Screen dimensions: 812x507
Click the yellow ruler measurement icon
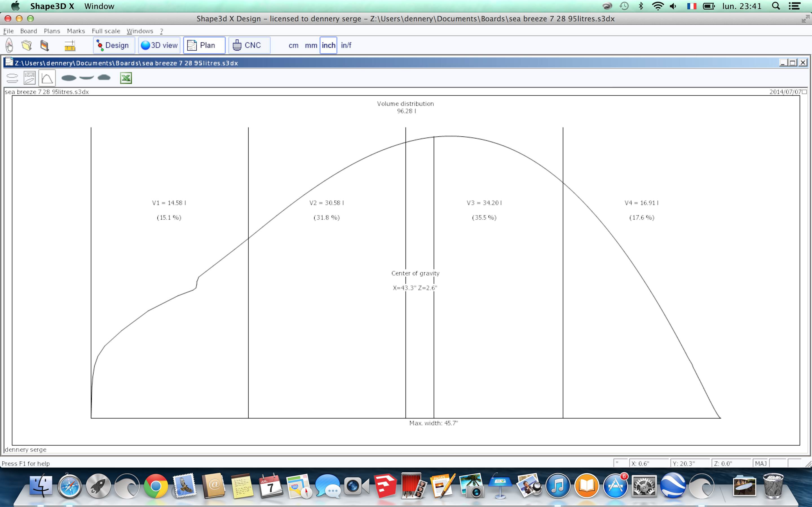click(x=70, y=46)
